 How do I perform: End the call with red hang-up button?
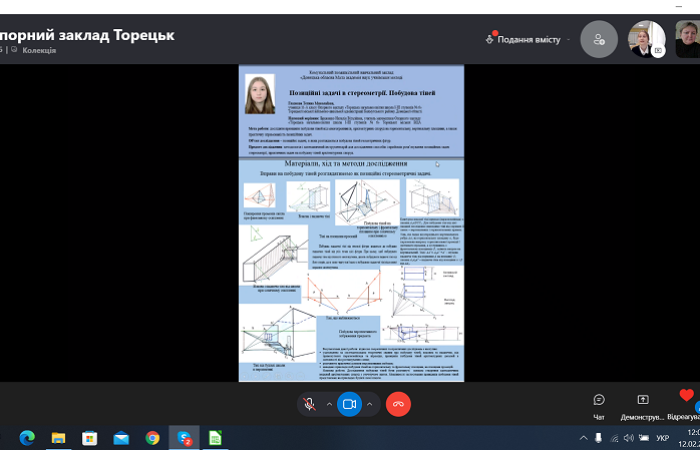pyautogui.click(x=399, y=404)
